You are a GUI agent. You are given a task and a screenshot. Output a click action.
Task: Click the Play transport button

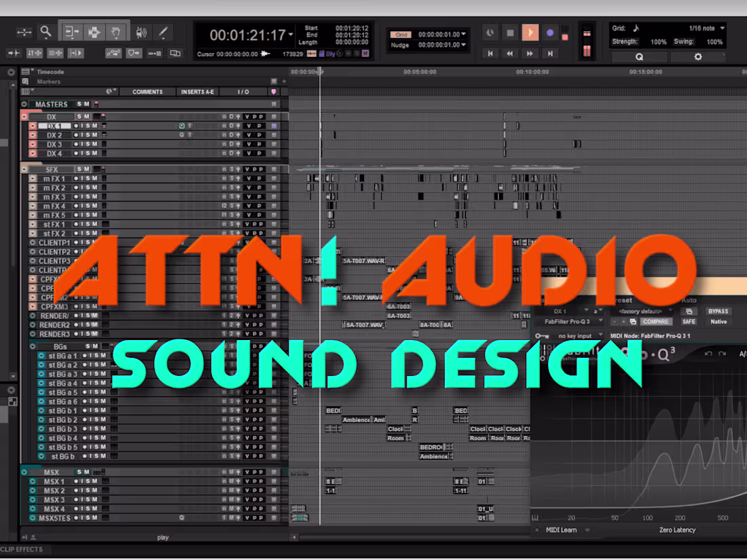(530, 33)
